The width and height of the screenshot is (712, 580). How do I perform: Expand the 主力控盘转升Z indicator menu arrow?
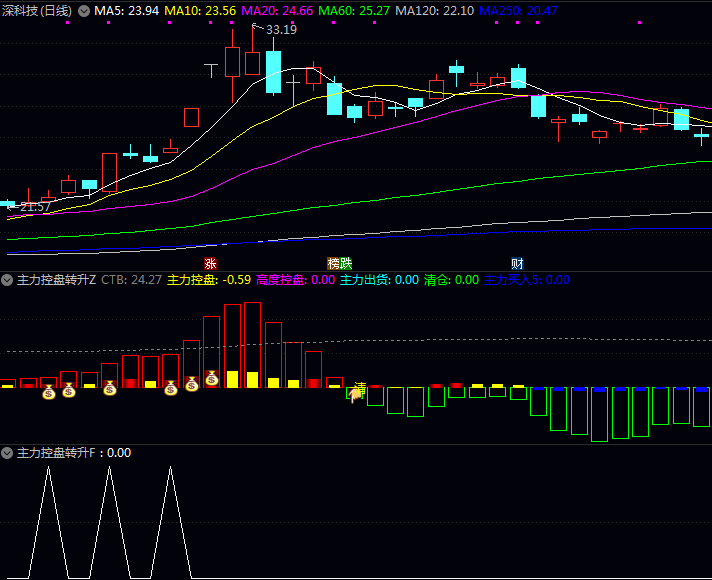point(8,280)
